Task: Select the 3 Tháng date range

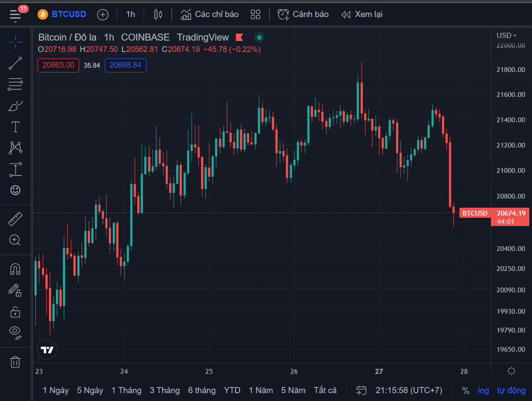Action: (x=165, y=391)
